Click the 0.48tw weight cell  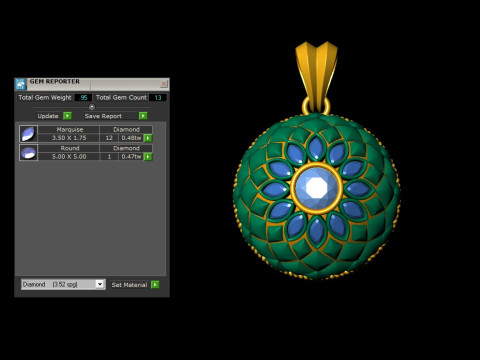pyautogui.click(x=131, y=138)
